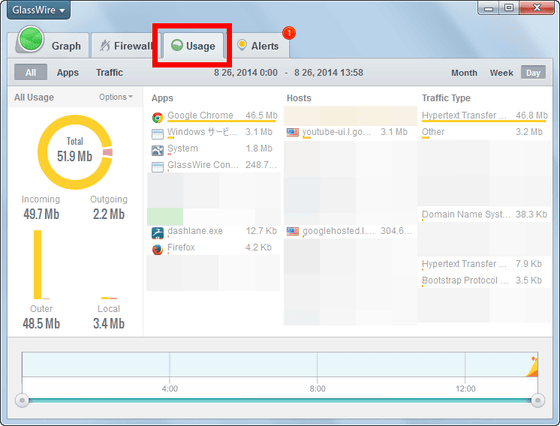
Task: Click the dashlane.exe app icon
Action: (x=158, y=233)
